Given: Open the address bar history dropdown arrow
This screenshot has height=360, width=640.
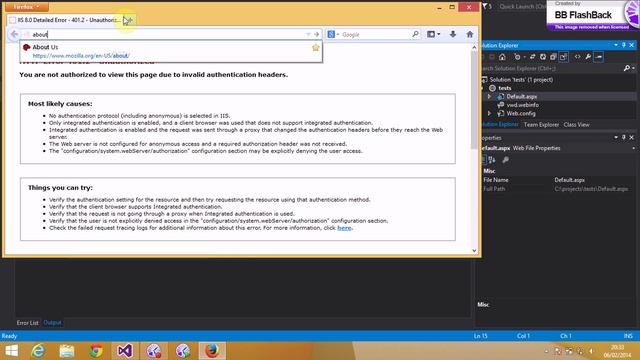Looking at the screenshot, I should point(308,34).
